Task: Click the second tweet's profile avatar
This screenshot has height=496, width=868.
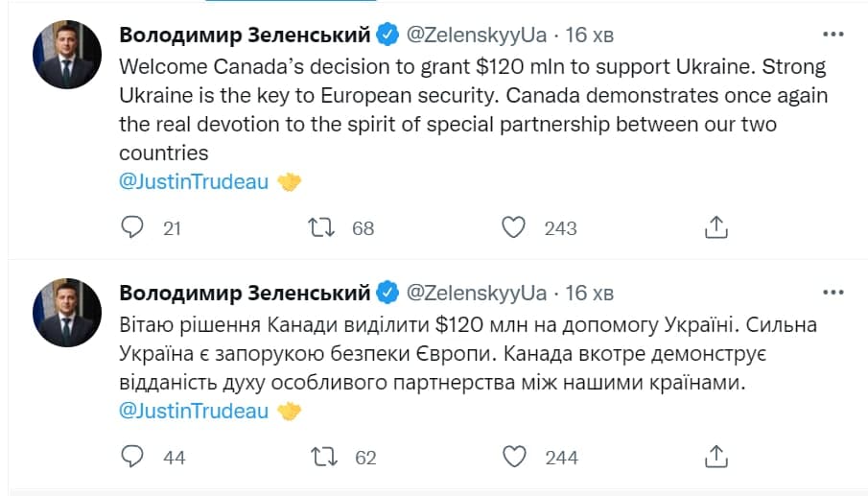Action: [67, 313]
